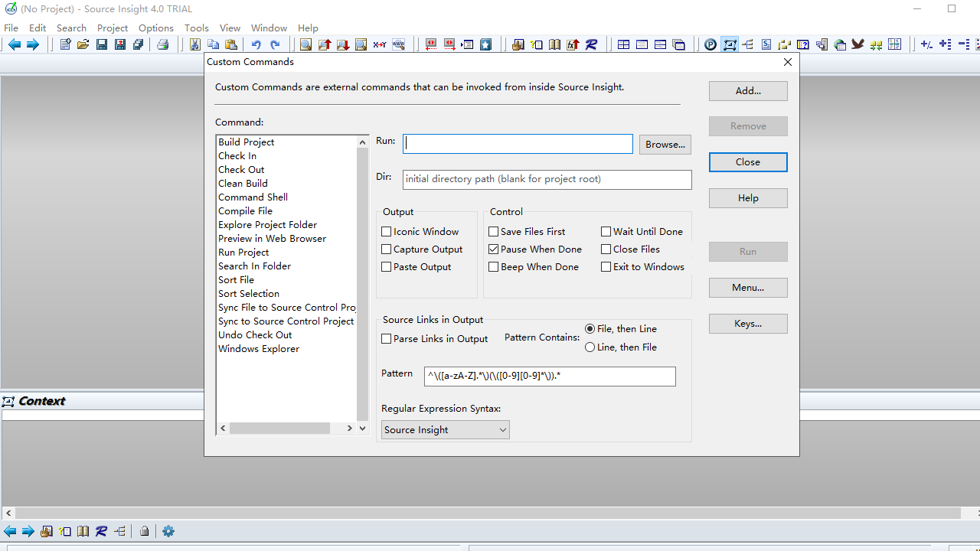Click the scissors Cut icon
980x551 pixels.
(195, 45)
